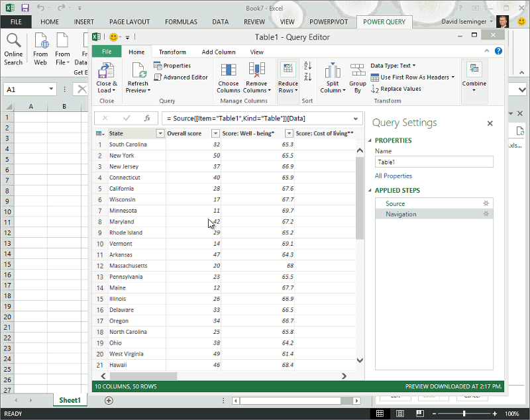Switch to the Transform tab

(x=172, y=52)
